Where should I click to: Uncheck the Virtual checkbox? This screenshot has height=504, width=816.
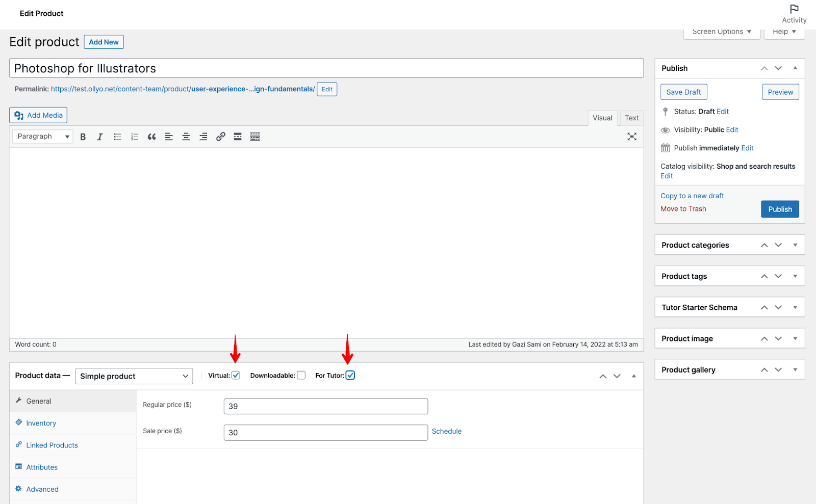tap(236, 376)
